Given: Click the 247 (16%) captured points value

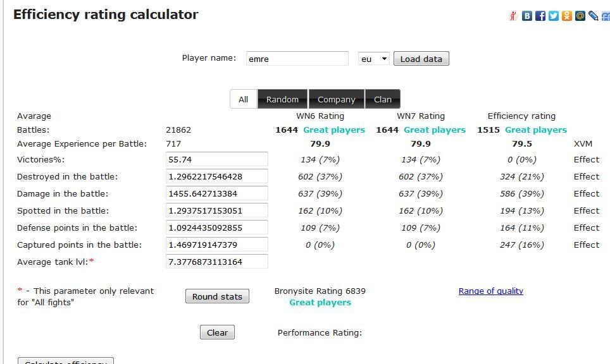Looking at the screenshot, I should coord(521,245).
